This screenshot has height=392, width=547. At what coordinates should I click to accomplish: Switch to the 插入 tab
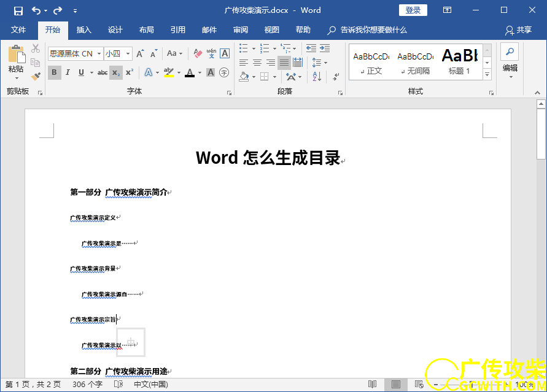tap(84, 30)
